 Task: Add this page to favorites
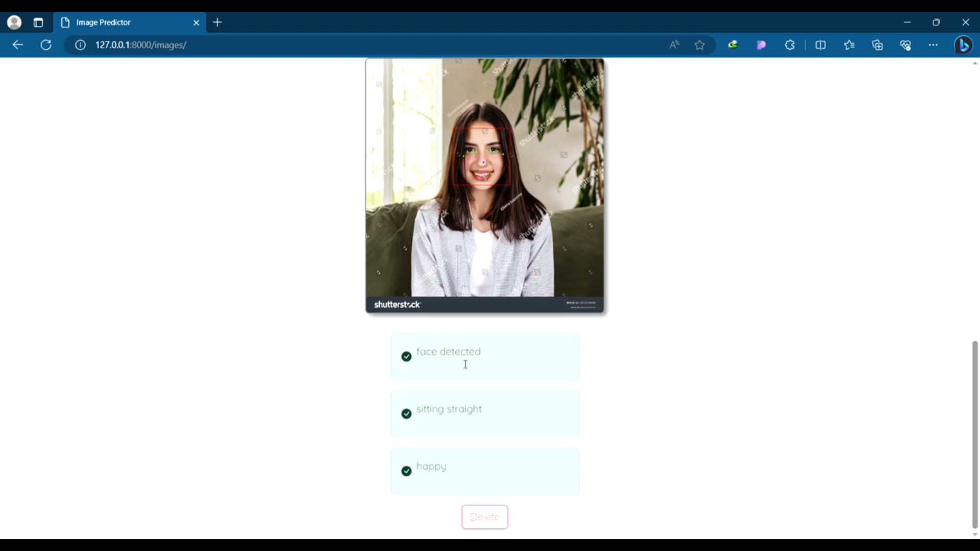point(700,45)
